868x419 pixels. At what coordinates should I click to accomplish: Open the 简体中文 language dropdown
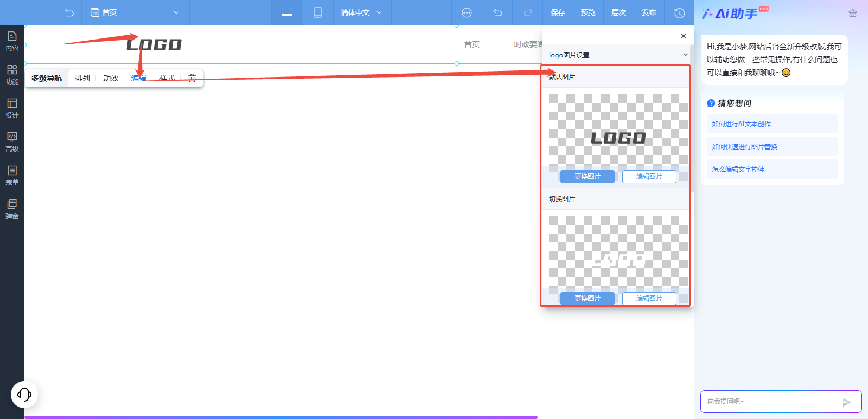point(361,12)
